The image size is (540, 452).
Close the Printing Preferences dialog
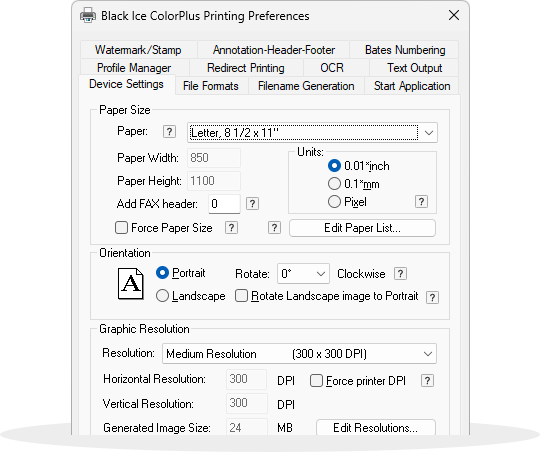coord(454,15)
